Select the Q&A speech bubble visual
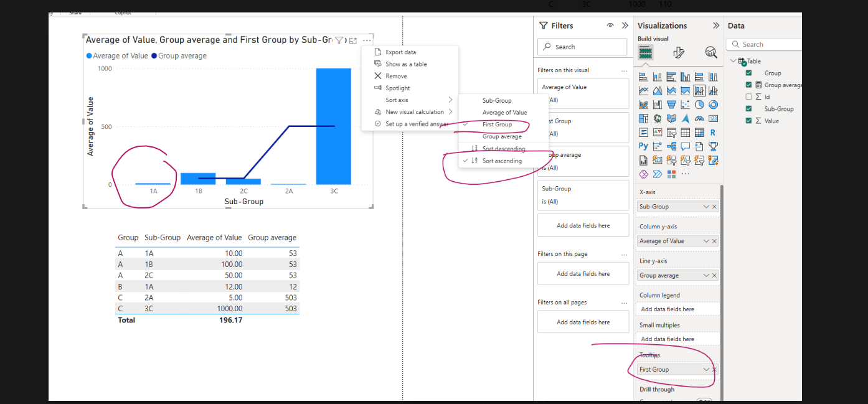Screen dimensions: 868x404 coord(685,146)
